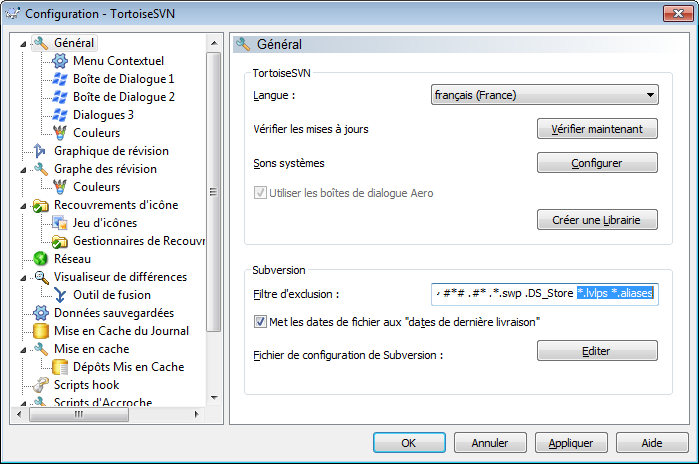
Task: Click Vérifier maintenant button
Action: pyautogui.click(x=597, y=129)
